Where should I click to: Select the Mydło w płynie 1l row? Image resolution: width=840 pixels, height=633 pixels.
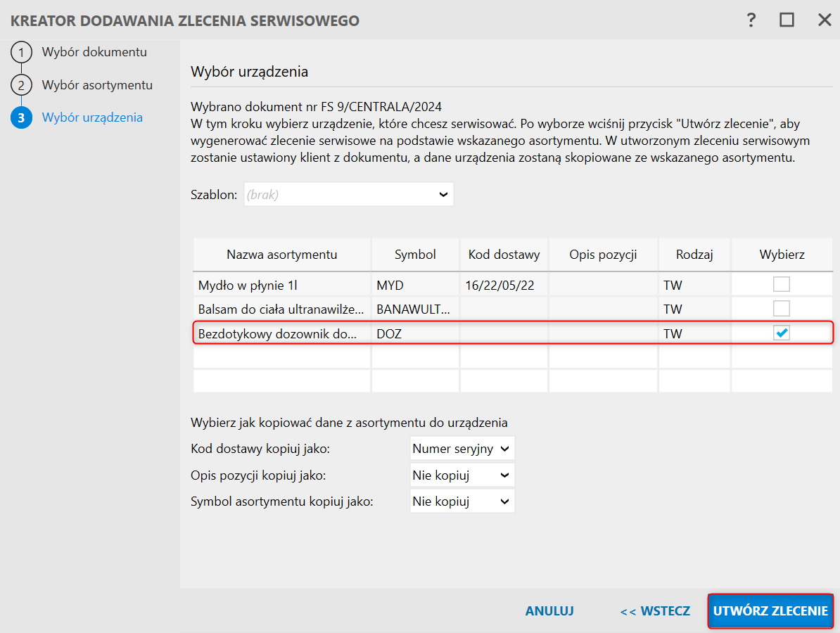click(281, 285)
